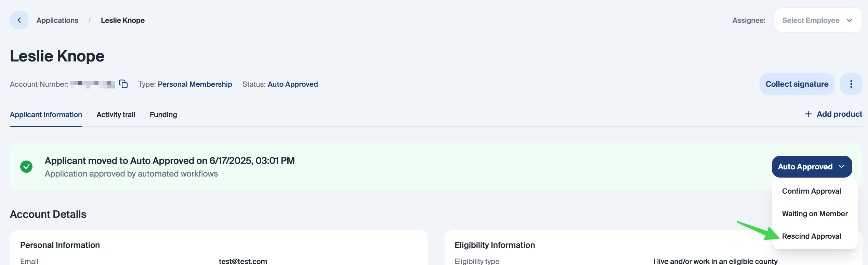Click the Add product link
Image resolution: width=868 pixels, height=265 pixels.
839,114
